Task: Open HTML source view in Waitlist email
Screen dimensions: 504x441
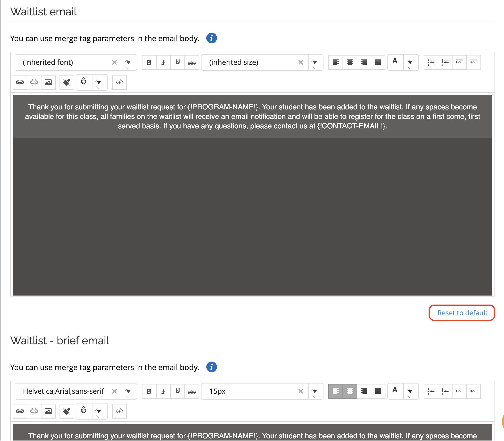Action: pyautogui.click(x=120, y=82)
